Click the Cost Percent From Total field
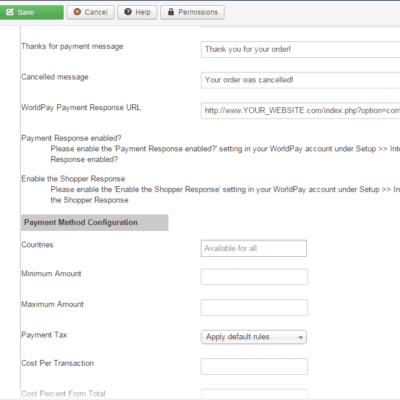400x400 pixels. (x=254, y=394)
